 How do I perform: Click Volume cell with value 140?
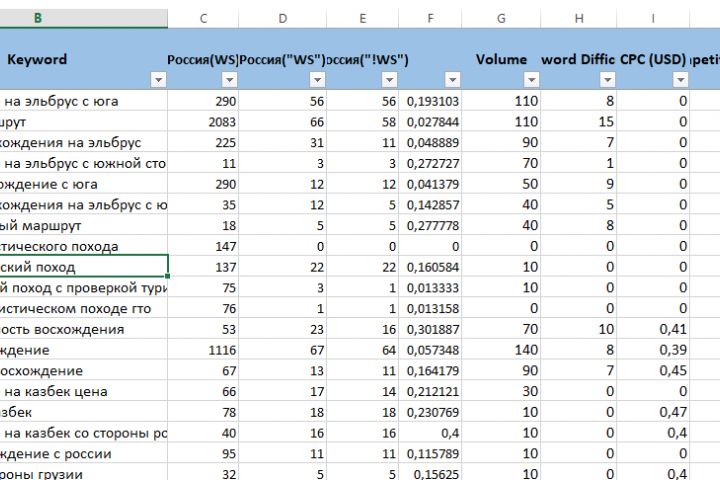click(x=501, y=350)
